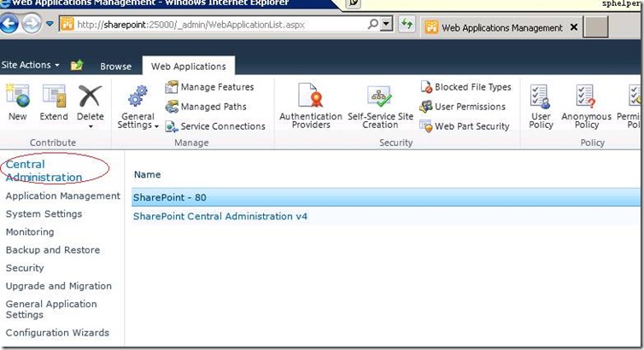Viewport: 644px width, 350px height.
Task: Open the address bar history dropdown
Action: (x=386, y=24)
